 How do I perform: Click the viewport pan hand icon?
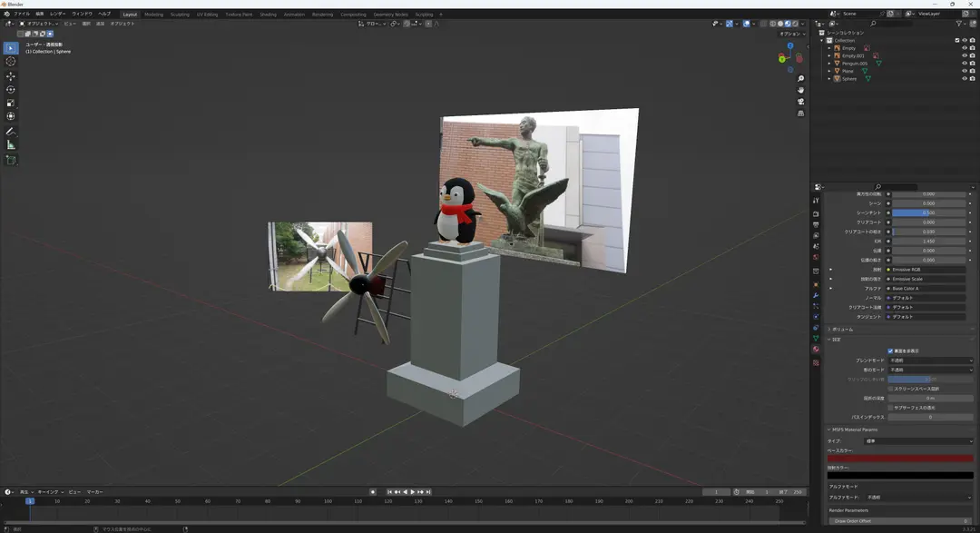(800, 90)
